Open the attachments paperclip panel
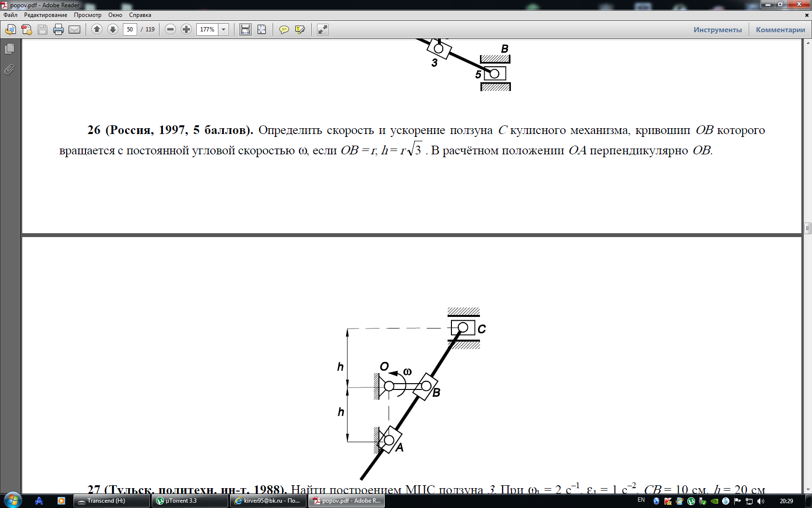Viewport: 812px width, 508px height. [9, 70]
